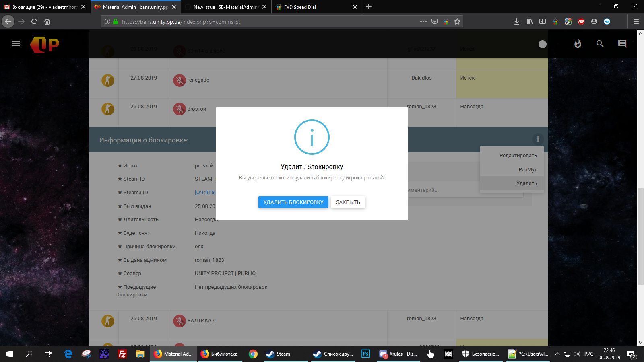Confirm with the Удалить блокировку button
This screenshot has height=362, width=644.
[x=293, y=202]
